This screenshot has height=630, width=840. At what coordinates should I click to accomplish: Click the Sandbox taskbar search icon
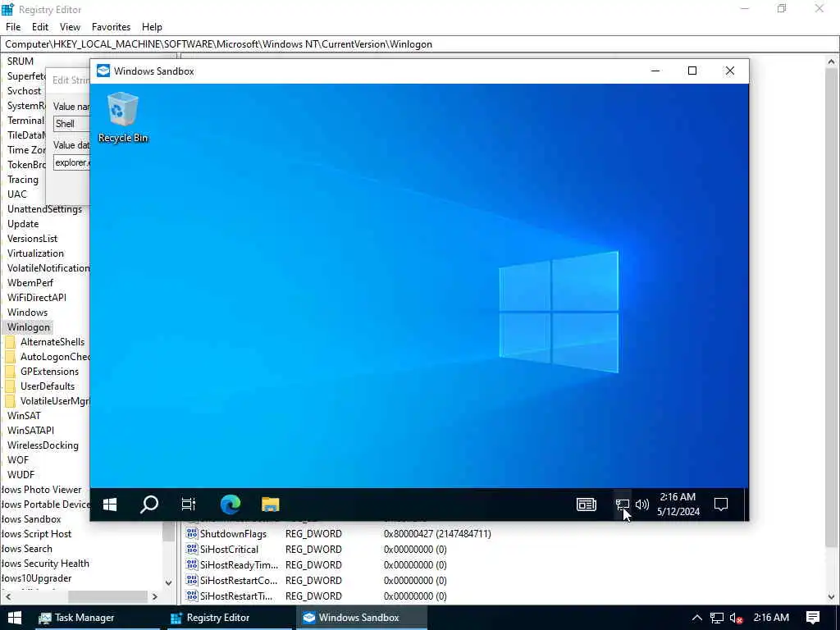(149, 504)
